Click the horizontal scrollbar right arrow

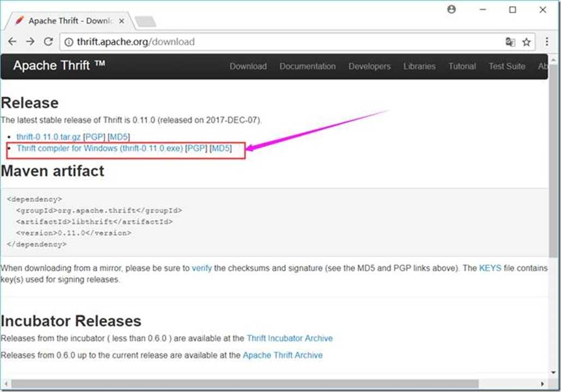coord(542,384)
